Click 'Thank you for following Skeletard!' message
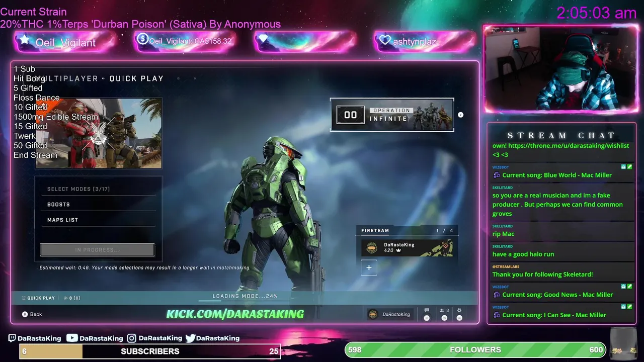The height and width of the screenshot is (362, 644). (542, 274)
